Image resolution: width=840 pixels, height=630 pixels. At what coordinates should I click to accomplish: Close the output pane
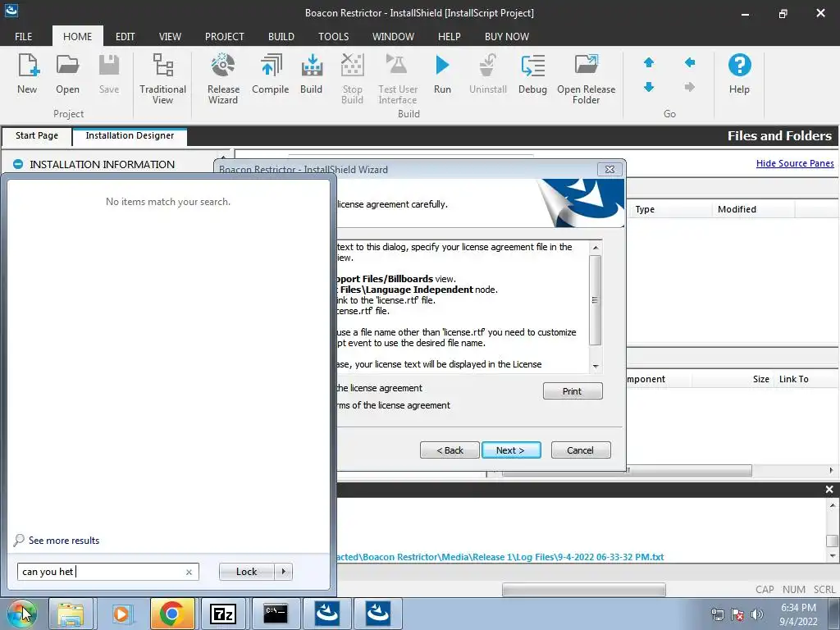tap(829, 489)
